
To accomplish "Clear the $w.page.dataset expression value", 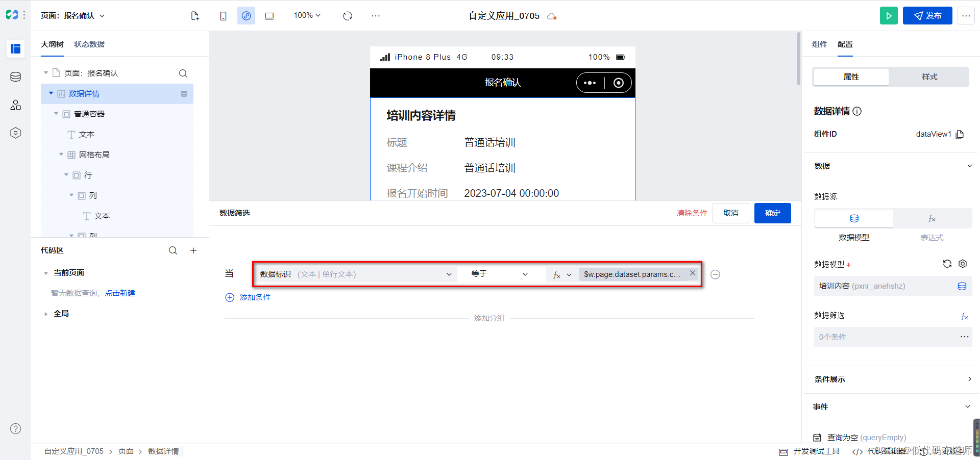I will (x=693, y=273).
